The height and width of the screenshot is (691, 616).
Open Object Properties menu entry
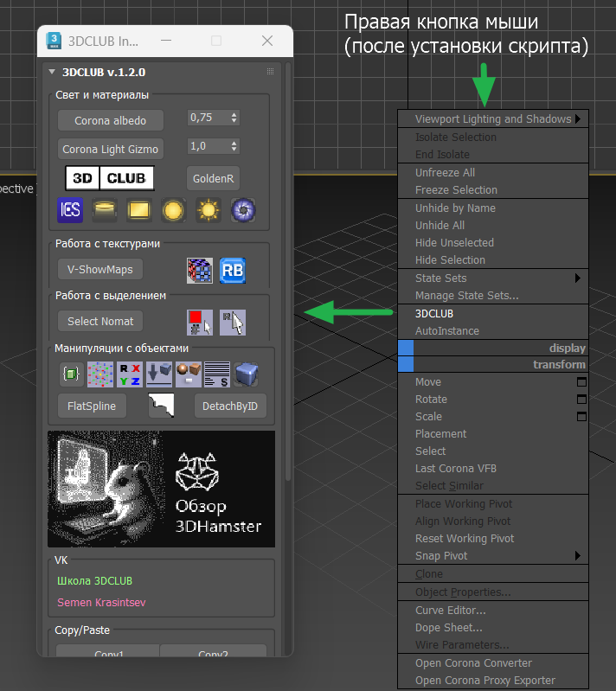click(493, 592)
